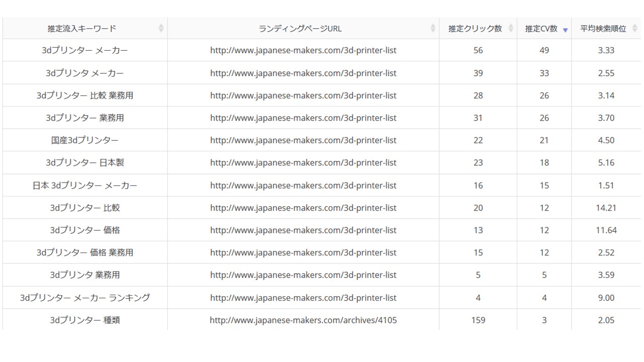Image resolution: width=644 pixels, height=362 pixels.
Task: Click the 平均検索順位 column header
Action: coord(606,29)
